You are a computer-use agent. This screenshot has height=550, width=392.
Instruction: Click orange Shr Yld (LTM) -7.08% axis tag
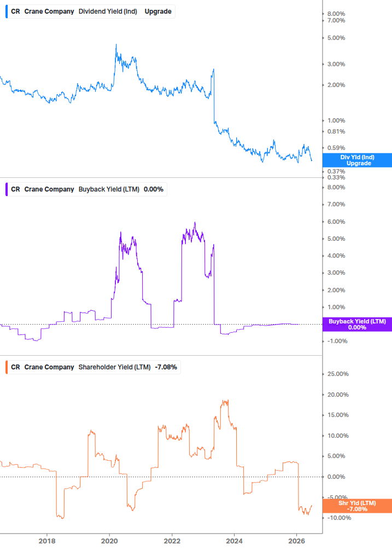coord(357,506)
